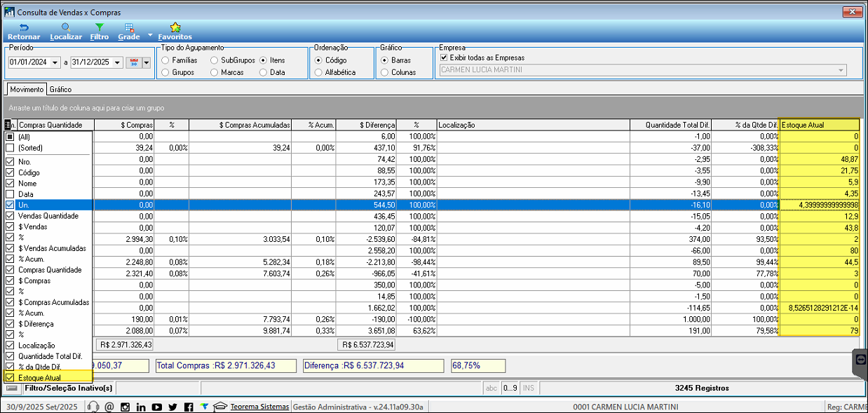
Task: Select the Famílias grouping radio button
Action: 165,60
